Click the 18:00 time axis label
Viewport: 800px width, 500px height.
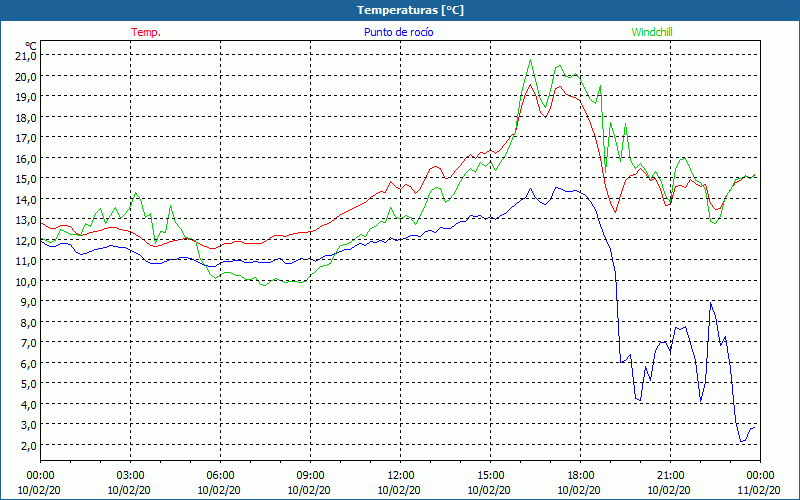[581, 476]
